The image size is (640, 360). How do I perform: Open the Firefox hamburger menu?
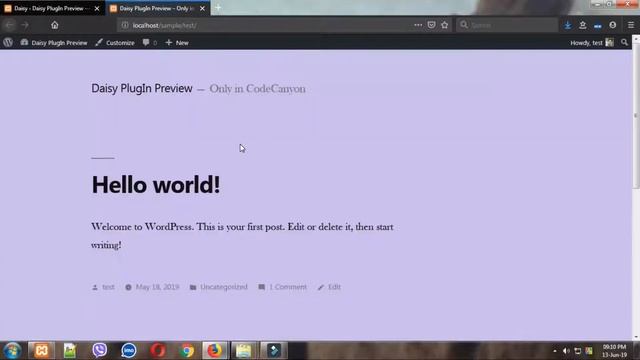point(631,25)
